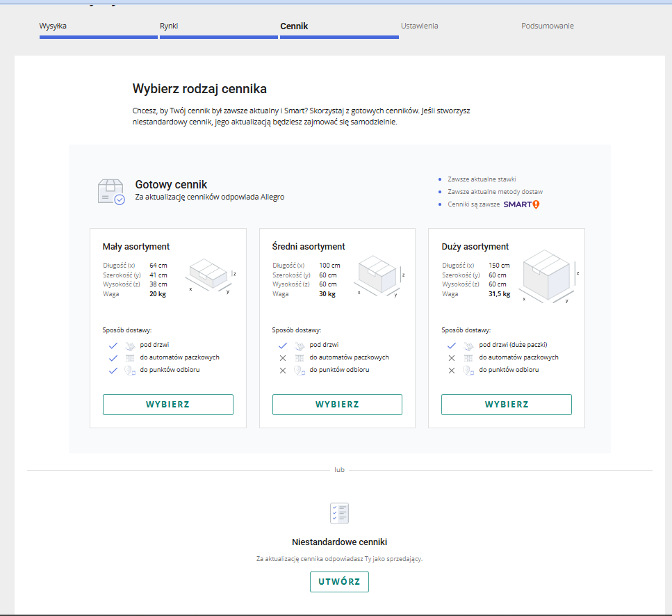Click X mark beside punktów odbioru in Duży
The height and width of the screenshot is (616, 672).
pyautogui.click(x=452, y=371)
